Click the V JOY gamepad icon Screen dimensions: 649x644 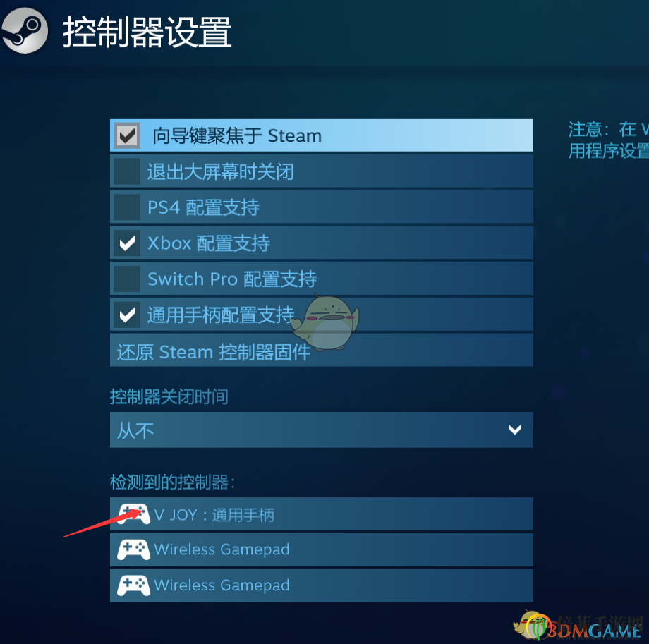(133, 514)
